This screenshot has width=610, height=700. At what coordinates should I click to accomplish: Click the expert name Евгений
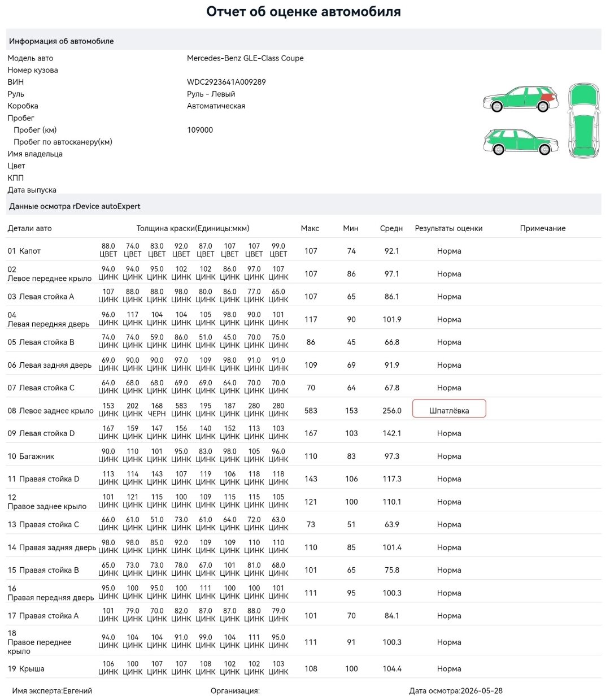(77, 690)
